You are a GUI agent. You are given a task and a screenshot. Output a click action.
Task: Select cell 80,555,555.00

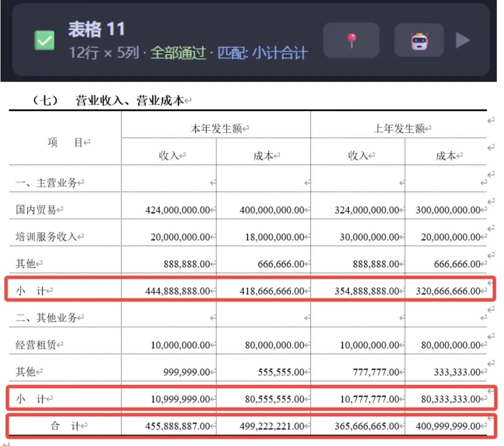point(275,399)
